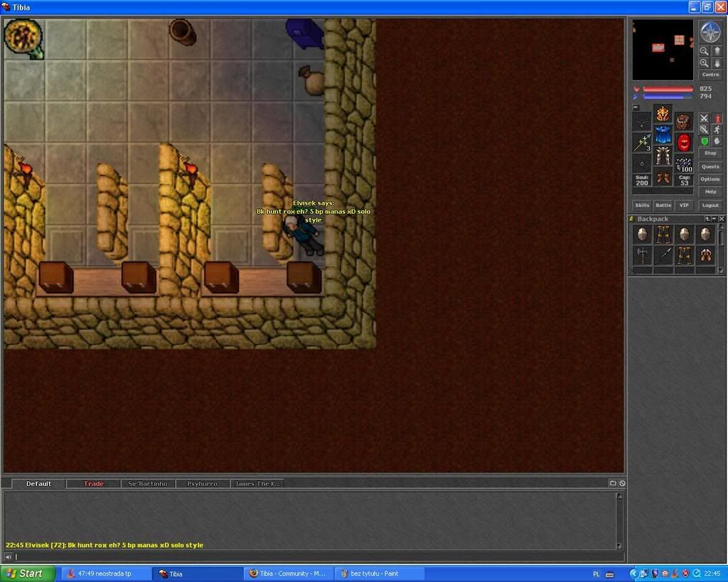This screenshot has height=582, width=728.
Task: Open the Battle list panel
Action: (x=663, y=205)
